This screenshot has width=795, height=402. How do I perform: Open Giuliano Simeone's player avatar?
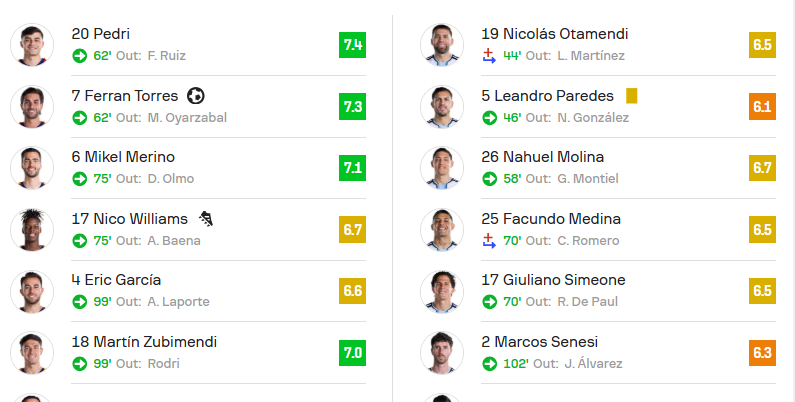tap(442, 291)
